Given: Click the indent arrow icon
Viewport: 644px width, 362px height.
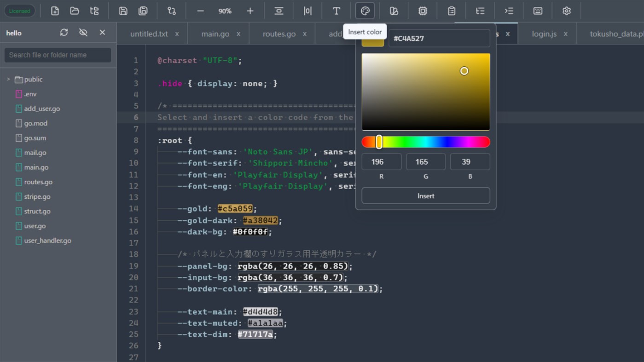Looking at the screenshot, I should pos(509,11).
